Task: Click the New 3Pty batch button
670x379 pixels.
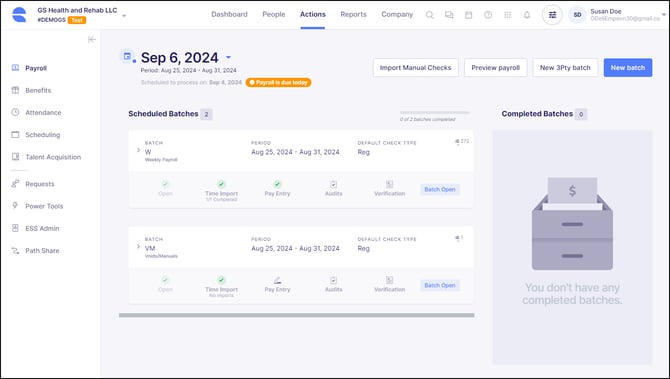Action: [x=565, y=68]
